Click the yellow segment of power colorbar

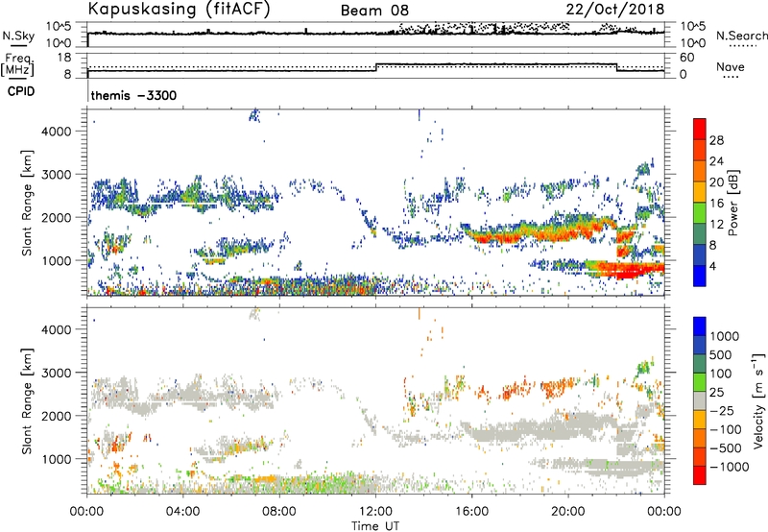(x=700, y=191)
